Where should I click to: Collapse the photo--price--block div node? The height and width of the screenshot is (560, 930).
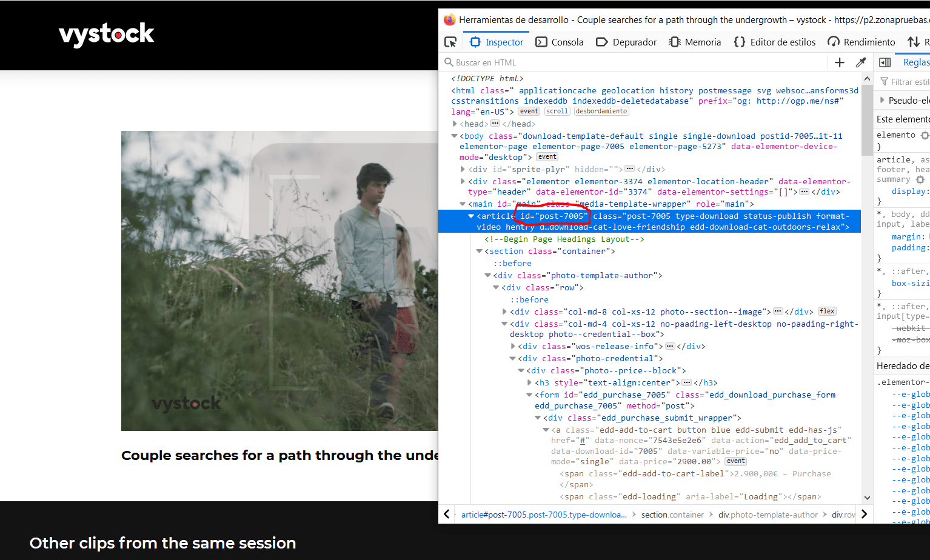521,370
